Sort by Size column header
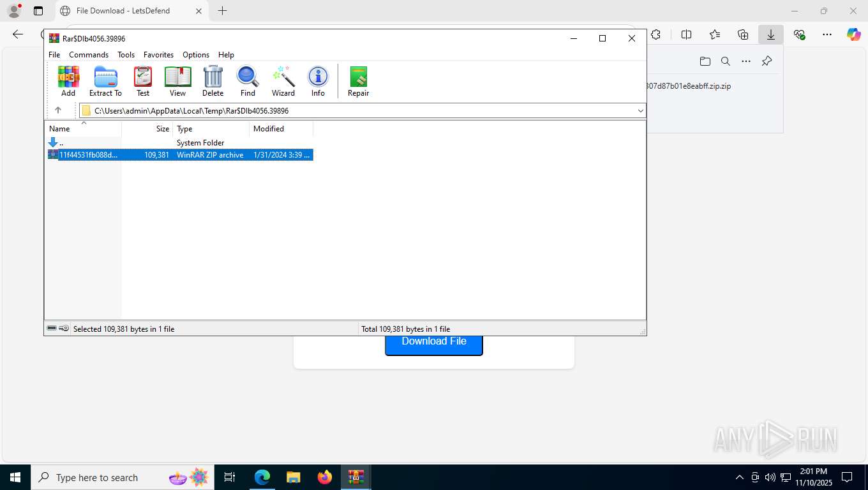The height and width of the screenshot is (490, 868). 147,129
